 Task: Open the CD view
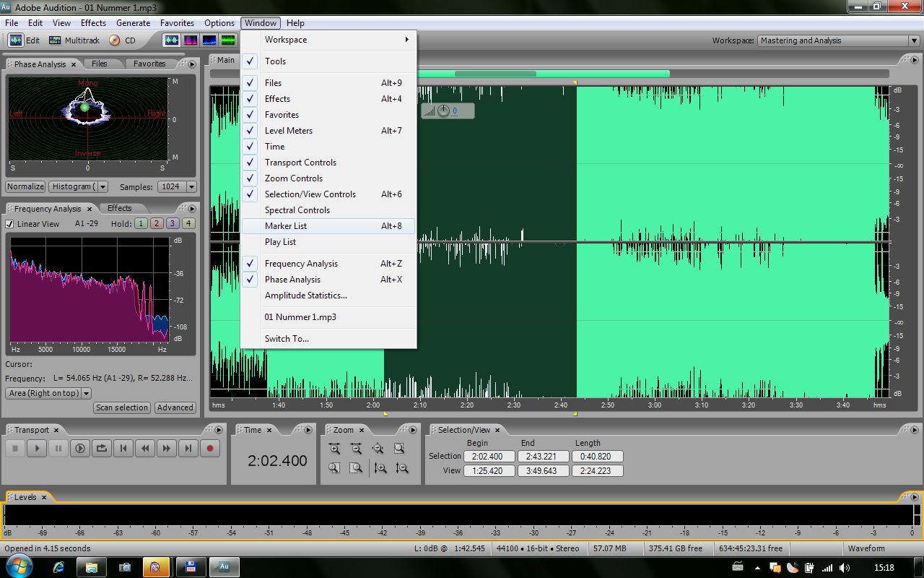point(123,40)
